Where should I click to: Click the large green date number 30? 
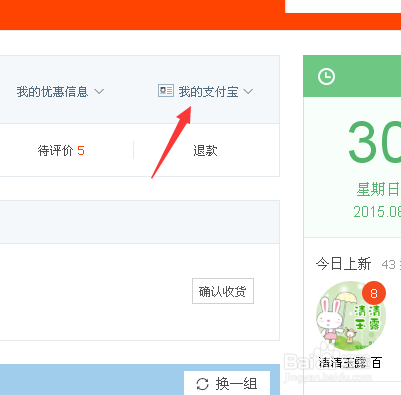(374, 142)
